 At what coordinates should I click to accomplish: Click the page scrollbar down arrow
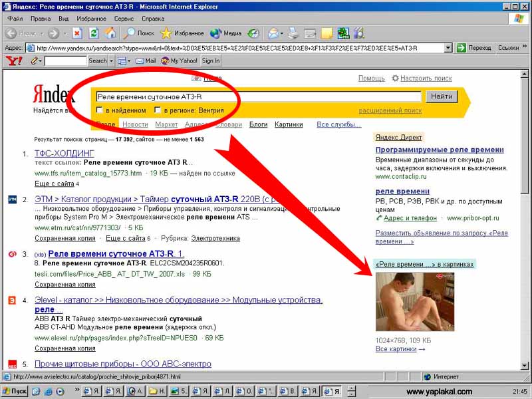tap(524, 366)
